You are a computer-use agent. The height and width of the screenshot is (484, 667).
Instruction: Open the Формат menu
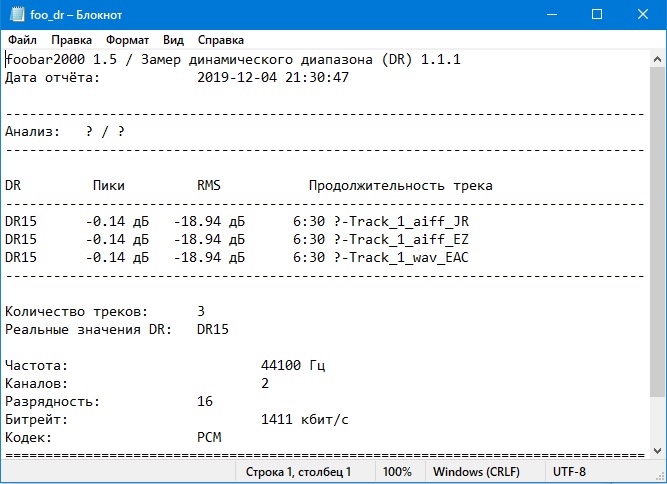coord(127,40)
